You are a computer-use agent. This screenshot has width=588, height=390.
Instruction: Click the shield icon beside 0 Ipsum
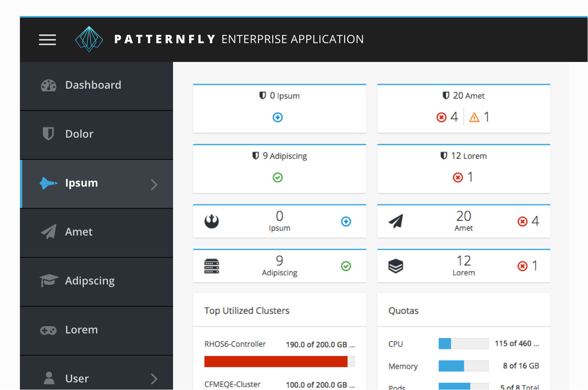click(x=263, y=95)
